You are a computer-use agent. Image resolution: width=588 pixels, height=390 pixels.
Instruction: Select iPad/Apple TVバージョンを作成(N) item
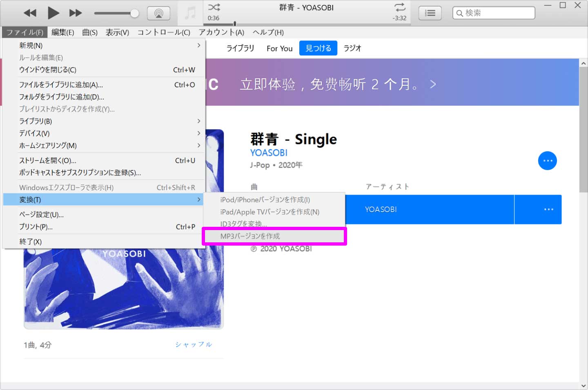pos(274,212)
